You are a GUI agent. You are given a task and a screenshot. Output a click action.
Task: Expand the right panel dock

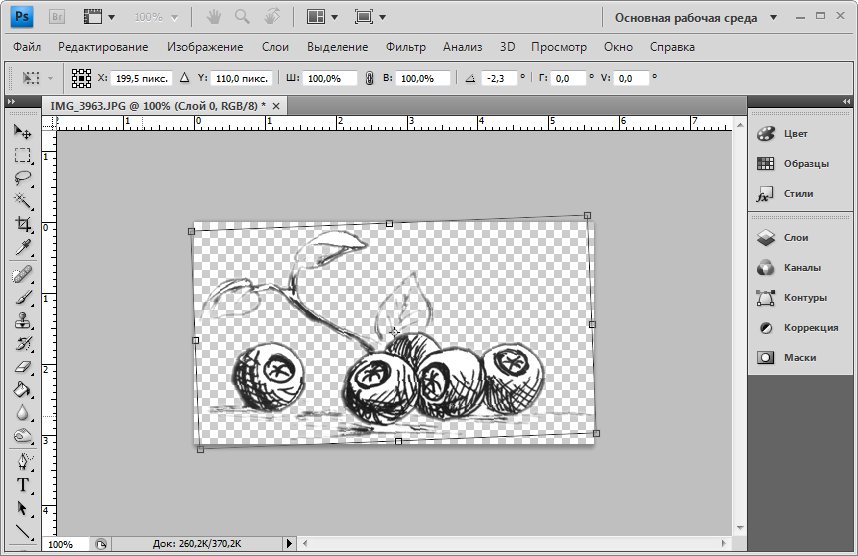click(x=847, y=101)
